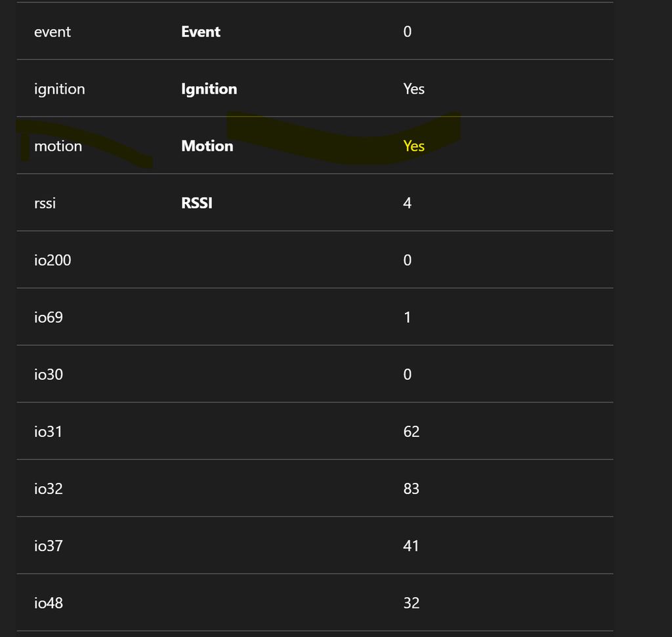Select the bold "Event" name cell

point(201,31)
